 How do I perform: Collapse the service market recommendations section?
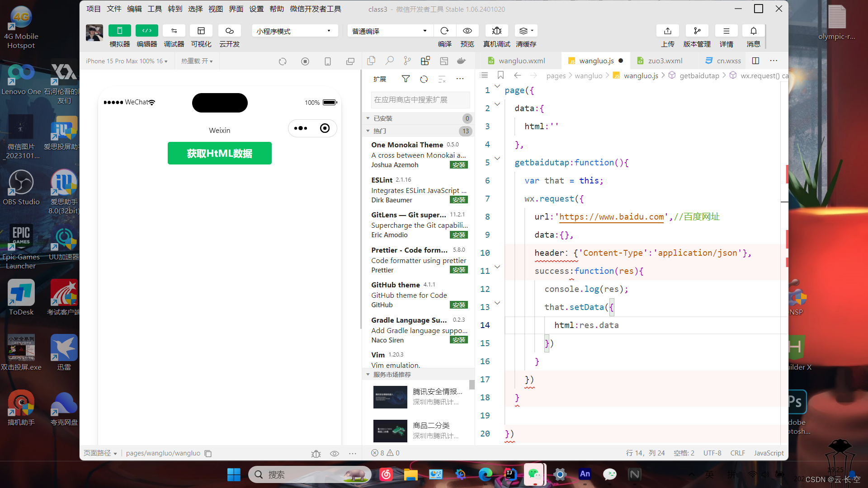419,375
